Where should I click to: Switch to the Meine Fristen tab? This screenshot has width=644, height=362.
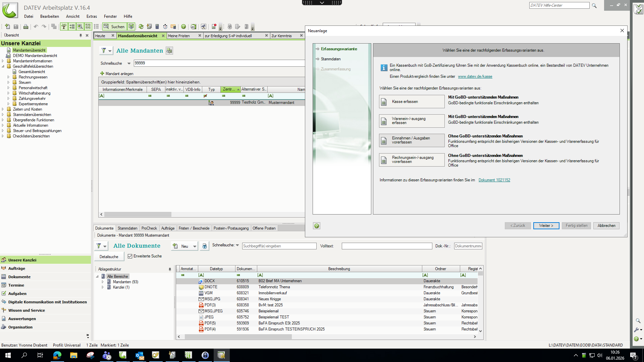click(179, 36)
